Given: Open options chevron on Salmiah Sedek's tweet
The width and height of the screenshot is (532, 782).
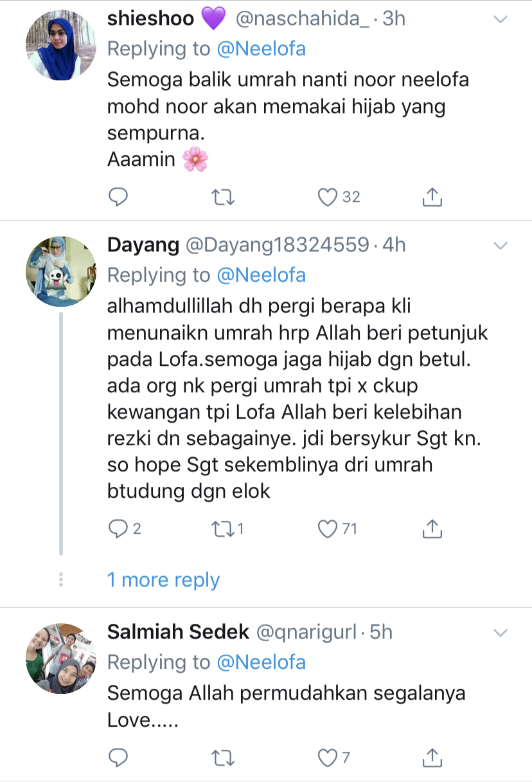Looking at the screenshot, I should [500, 633].
